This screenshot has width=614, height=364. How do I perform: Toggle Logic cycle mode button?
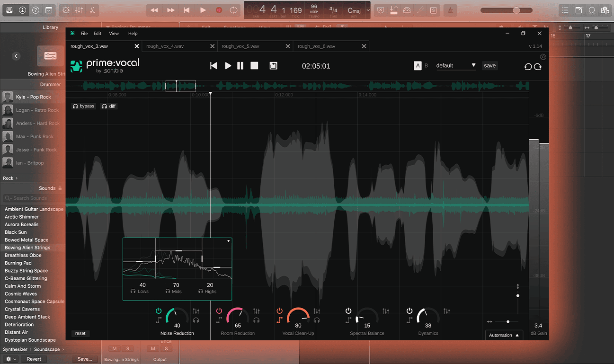(x=233, y=10)
